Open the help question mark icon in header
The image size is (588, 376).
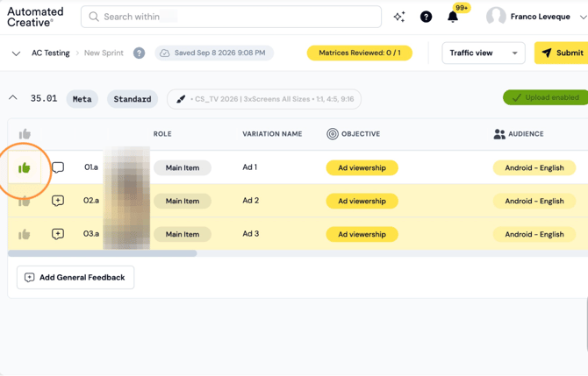(426, 17)
